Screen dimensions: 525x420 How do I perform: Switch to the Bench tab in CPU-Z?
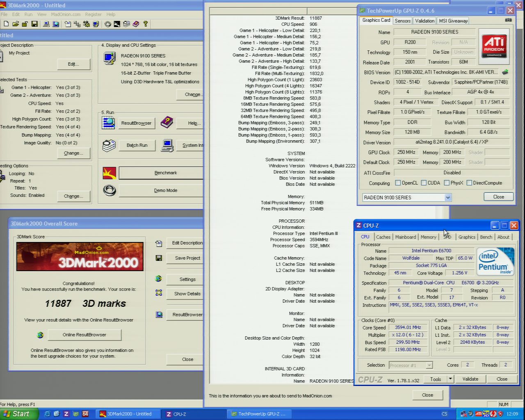[x=486, y=237]
